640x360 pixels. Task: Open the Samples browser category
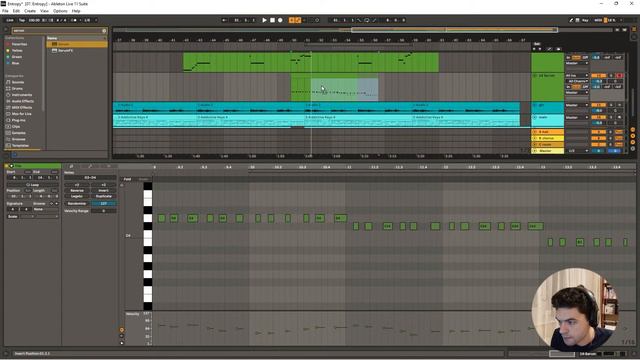click(19, 133)
